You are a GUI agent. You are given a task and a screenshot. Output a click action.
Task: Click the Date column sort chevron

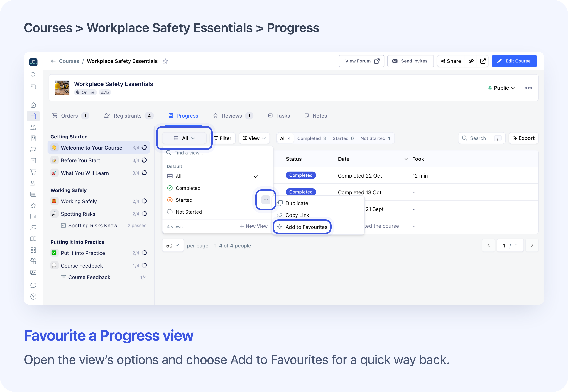pos(406,159)
